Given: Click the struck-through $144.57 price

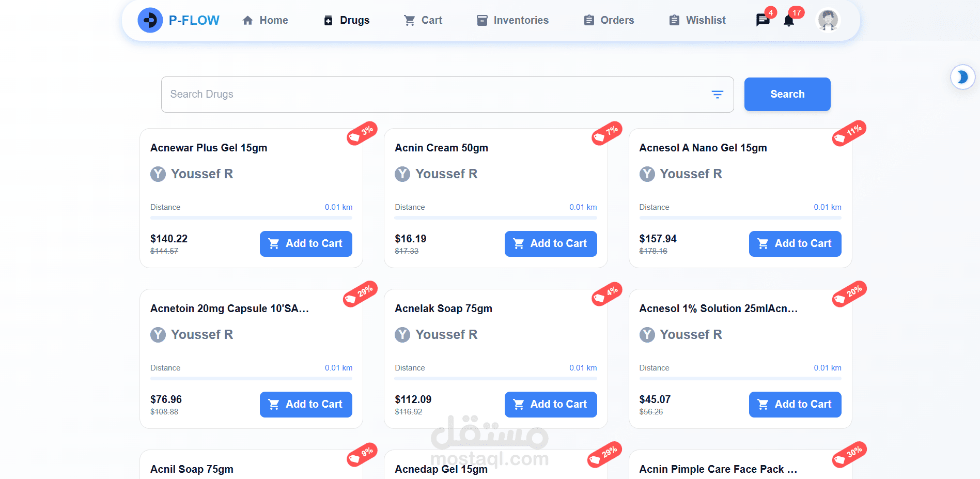Looking at the screenshot, I should [164, 251].
